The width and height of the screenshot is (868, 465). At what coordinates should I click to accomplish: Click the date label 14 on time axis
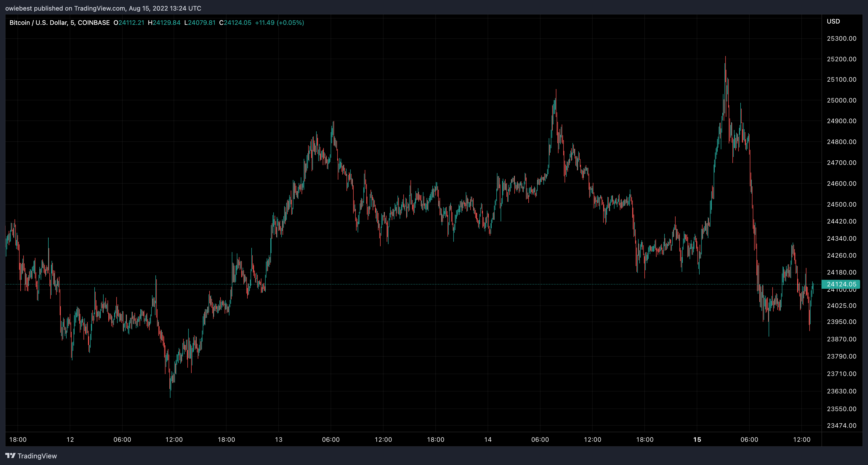[x=488, y=439]
